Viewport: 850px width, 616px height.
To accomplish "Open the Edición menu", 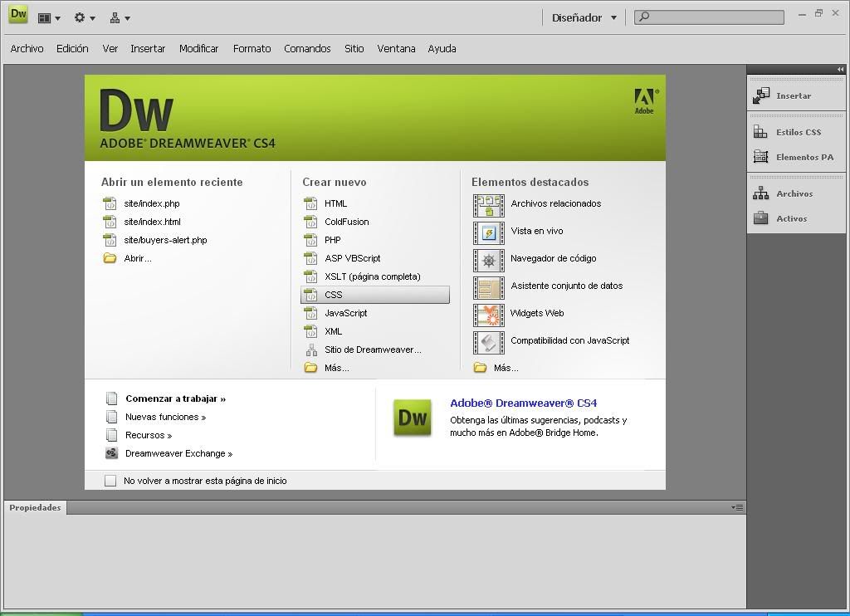I will coord(72,49).
